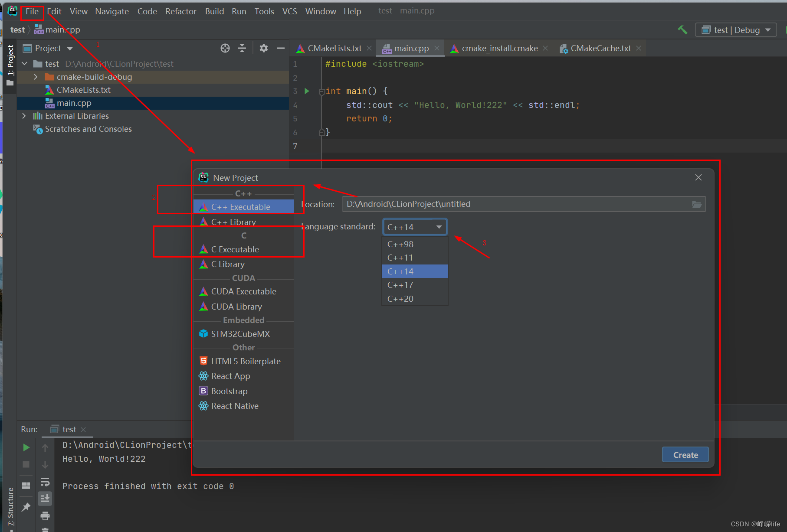
Task: Open Project panel settings gear
Action: (263, 48)
